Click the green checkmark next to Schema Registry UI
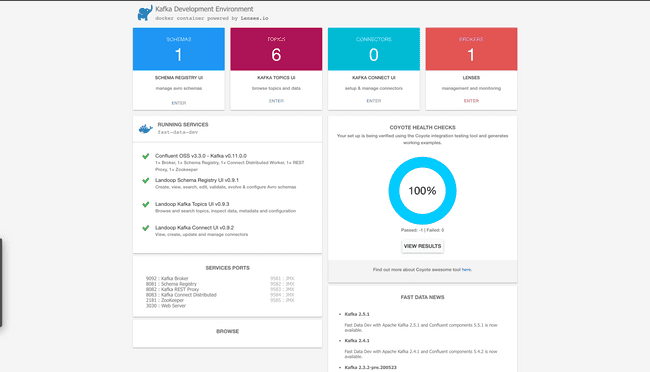This screenshot has height=372, width=650. coord(146,180)
